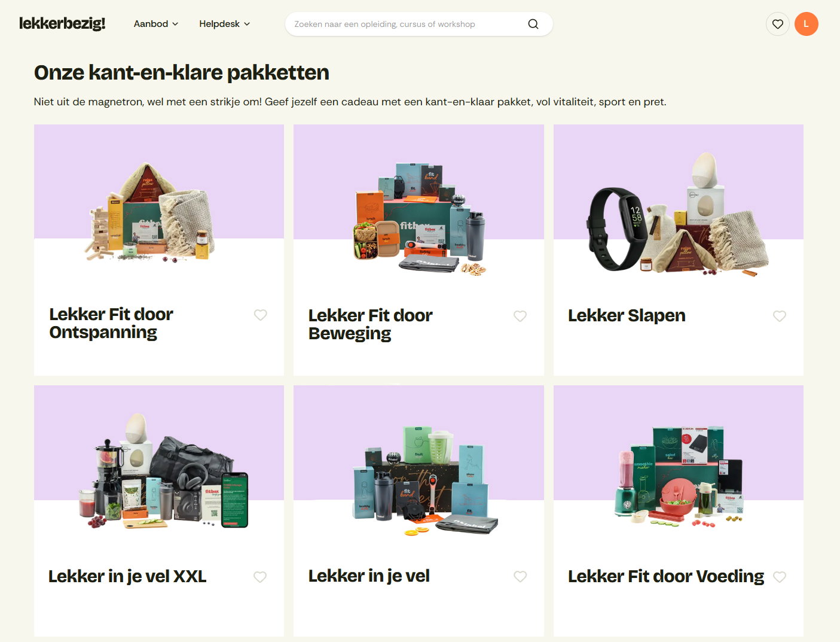Toggle heart on Lekker in je vel card

click(520, 576)
